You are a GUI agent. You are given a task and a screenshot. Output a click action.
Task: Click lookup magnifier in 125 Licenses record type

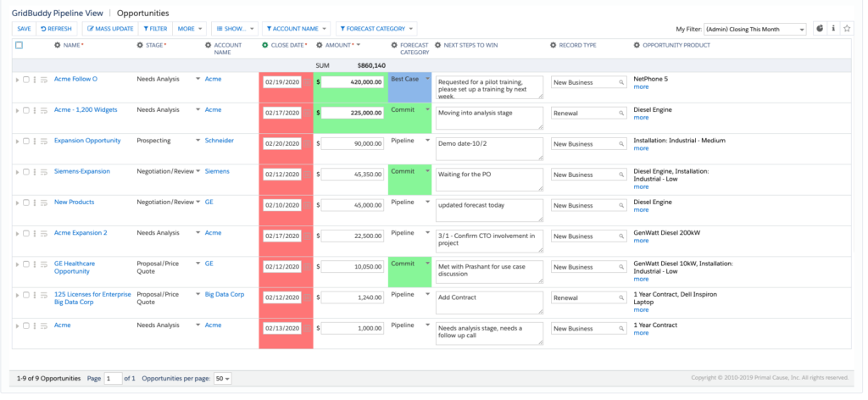coord(621,297)
